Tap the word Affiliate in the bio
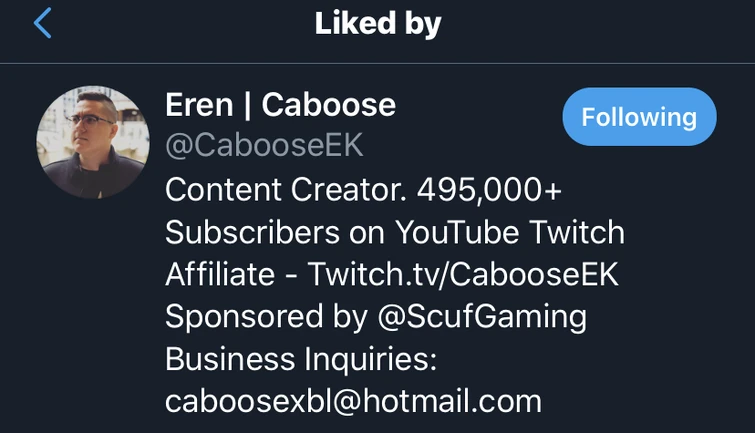The image size is (755, 433). (x=220, y=275)
